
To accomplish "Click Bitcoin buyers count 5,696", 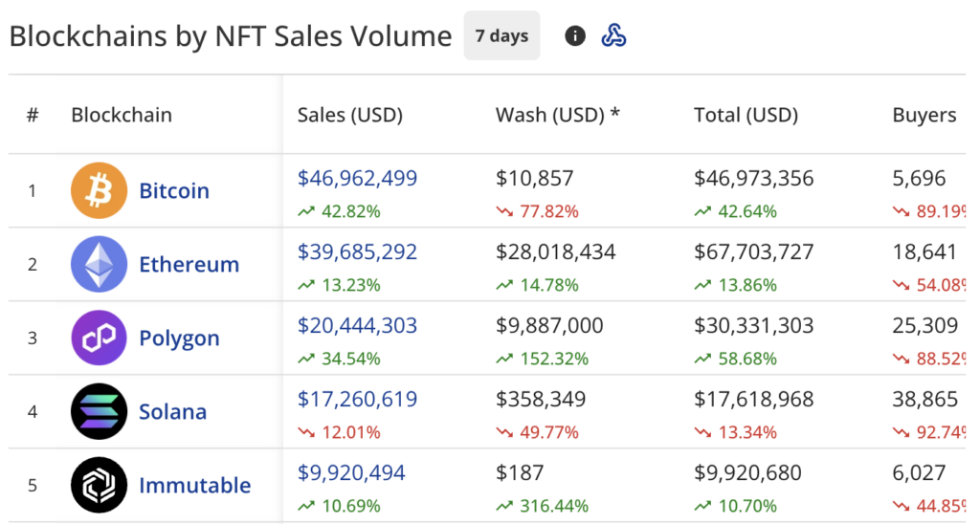I will 919,178.
